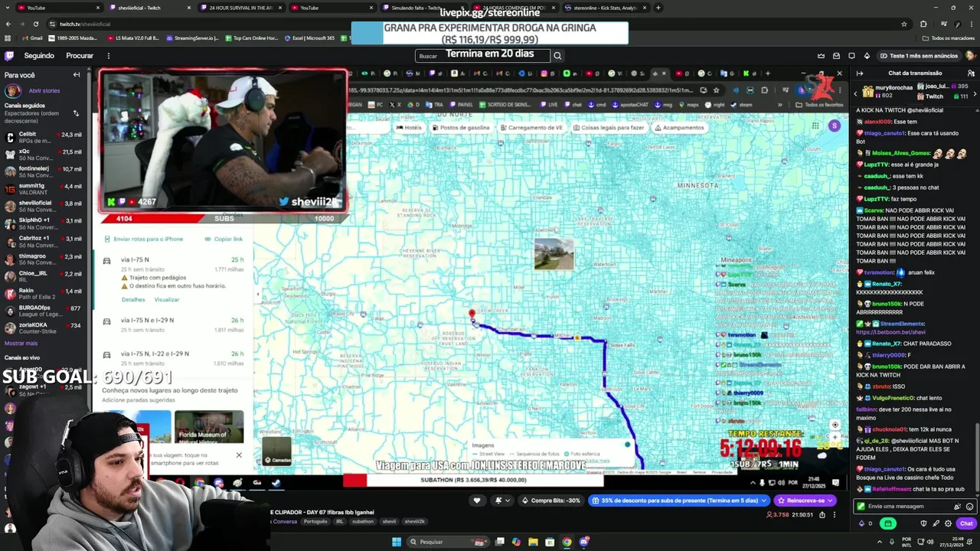The width and height of the screenshot is (980, 551).
Task: Open the whispers speech-bubble icon
Action: coord(851,56)
